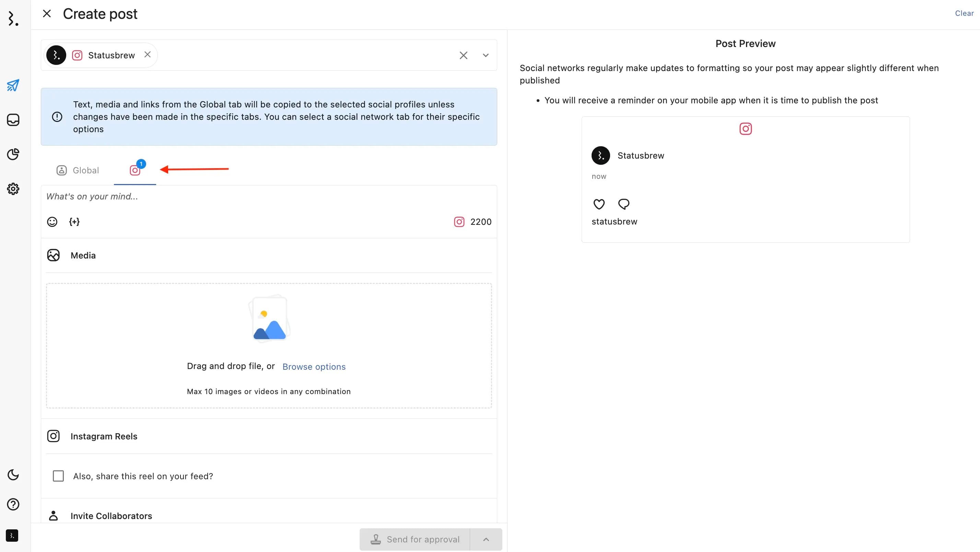The image size is (980, 552).
Task: Open Settings gear in sidebar
Action: click(x=13, y=189)
